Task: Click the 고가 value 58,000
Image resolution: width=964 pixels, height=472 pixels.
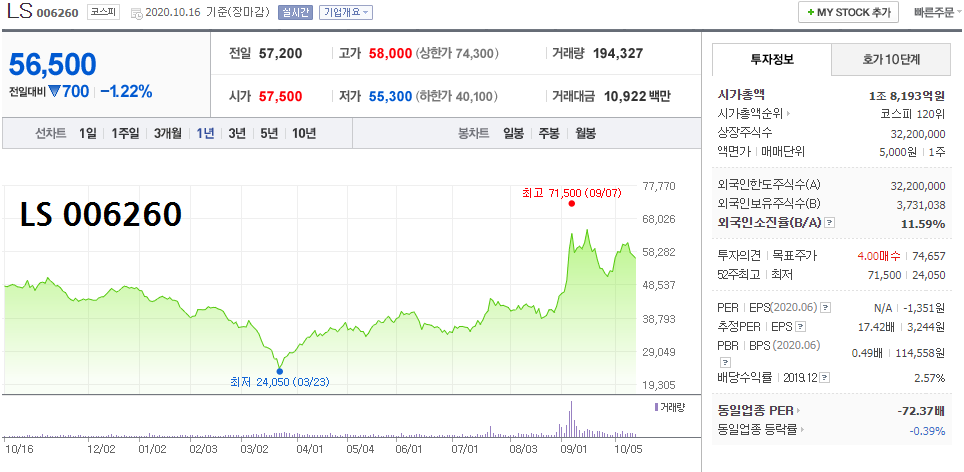Action: click(x=390, y=53)
